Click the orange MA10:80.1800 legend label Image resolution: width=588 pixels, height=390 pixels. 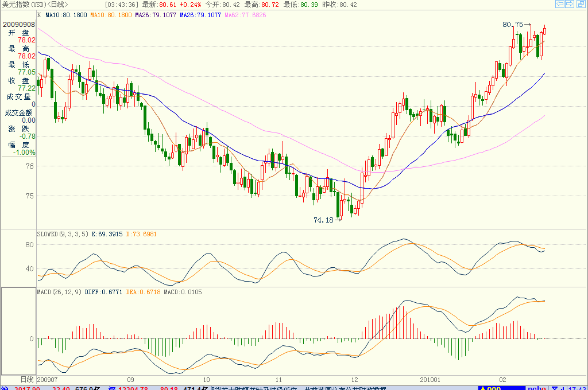(x=111, y=15)
